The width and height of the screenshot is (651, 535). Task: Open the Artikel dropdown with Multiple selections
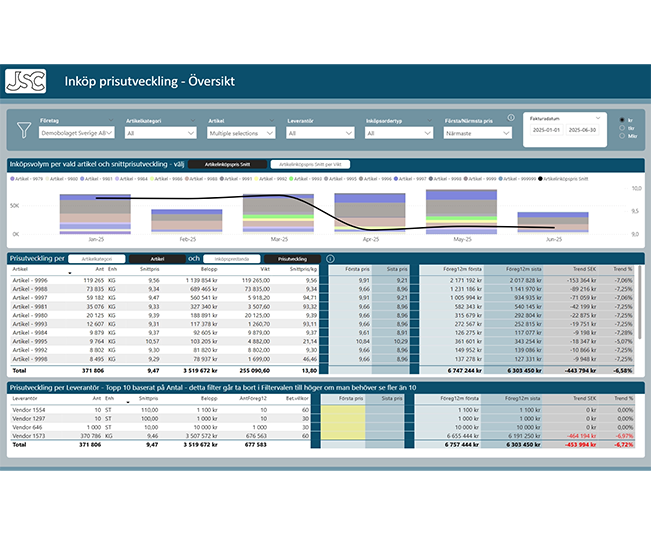click(241, 133)
